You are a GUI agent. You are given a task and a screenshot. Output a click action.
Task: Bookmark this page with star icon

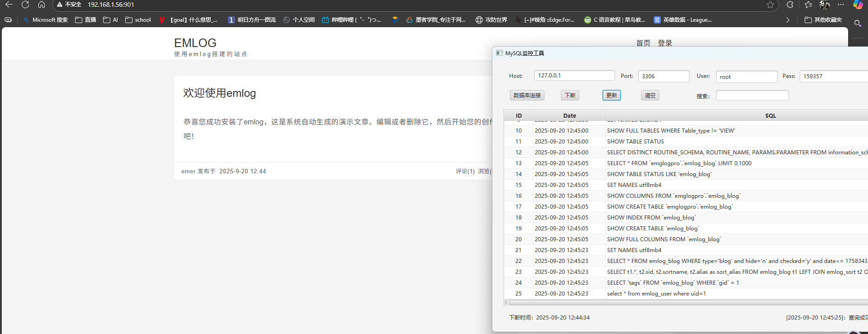770,5
